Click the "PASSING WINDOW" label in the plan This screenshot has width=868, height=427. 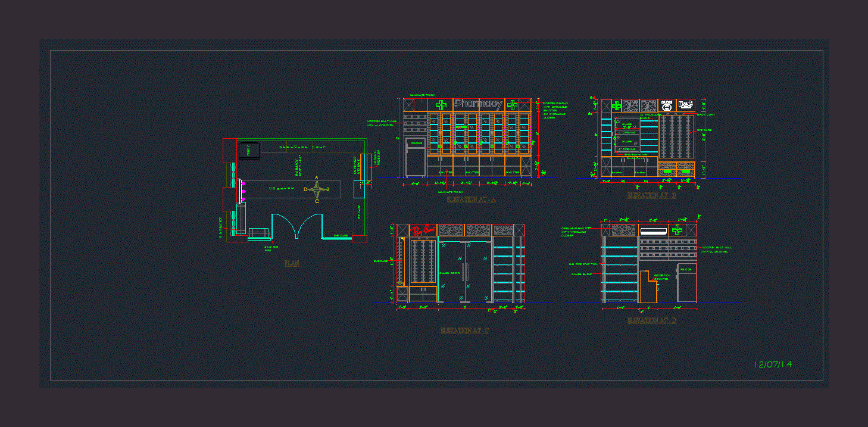coord(377,157)
